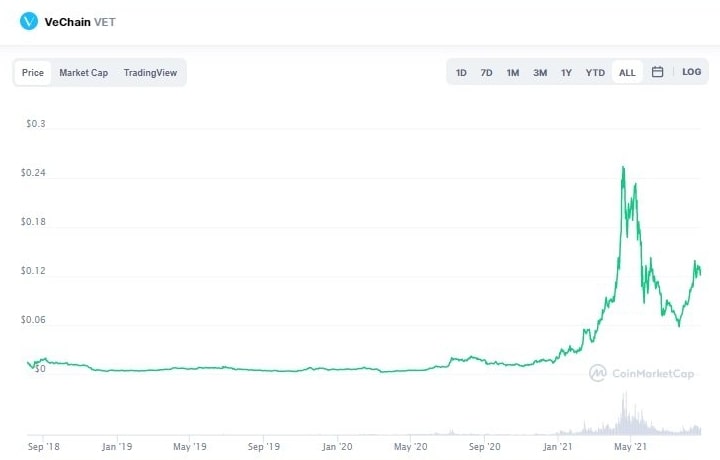Viewport: 720px width, 460px height.
Task: Open the TradingView tab
Action: (150, 73)
